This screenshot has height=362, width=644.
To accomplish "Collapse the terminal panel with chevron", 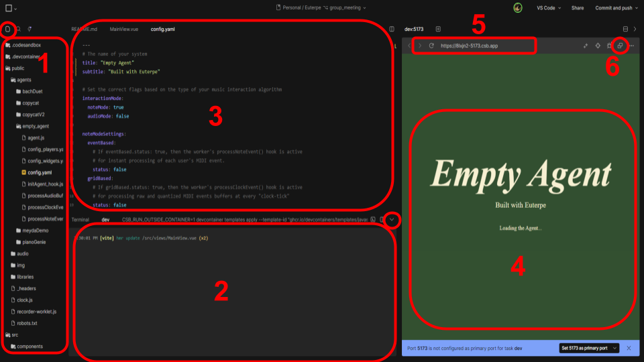I will (x=392, y=219).
